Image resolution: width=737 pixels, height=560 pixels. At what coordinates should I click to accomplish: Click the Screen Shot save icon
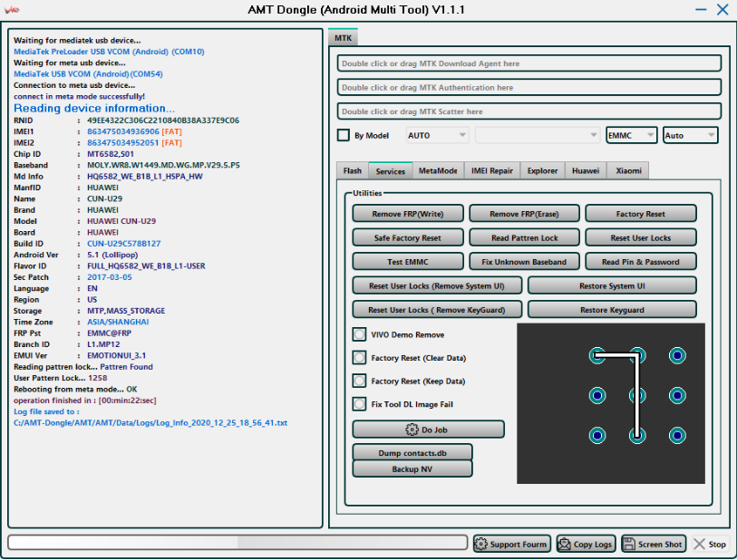coord(629,544)
